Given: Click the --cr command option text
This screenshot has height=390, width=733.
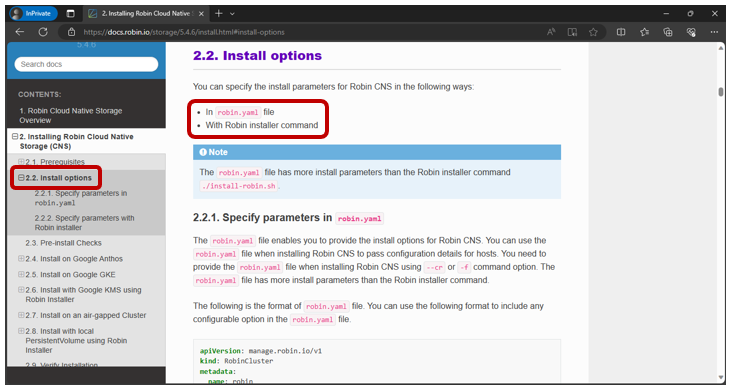Looking at the screenshot, I should pyautogui.click(x=434, y=267).
